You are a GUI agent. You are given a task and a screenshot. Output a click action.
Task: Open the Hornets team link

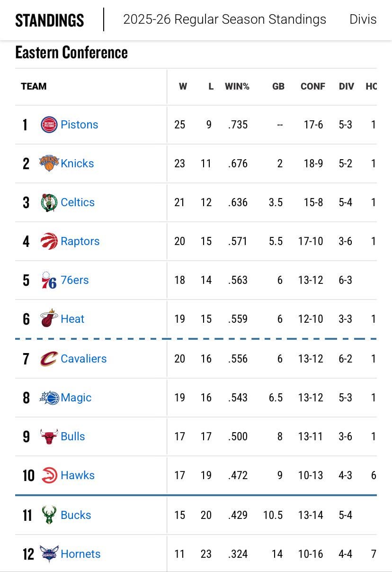(80, 554)
